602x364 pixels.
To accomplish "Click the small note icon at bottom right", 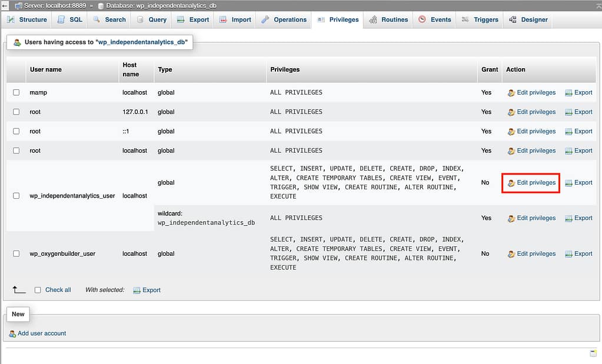I will [593, 353].
